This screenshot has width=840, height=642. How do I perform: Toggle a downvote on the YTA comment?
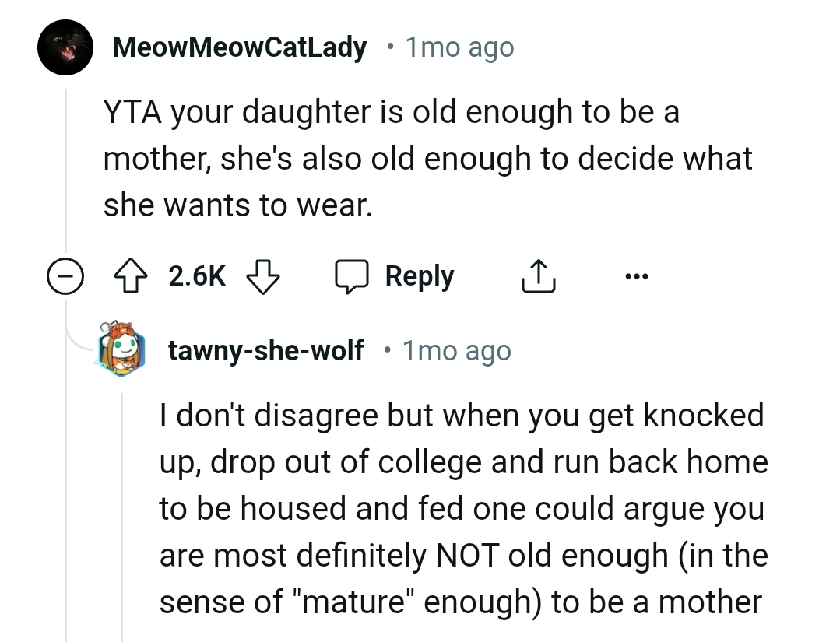pyautogui.click(x=262, y=277)
